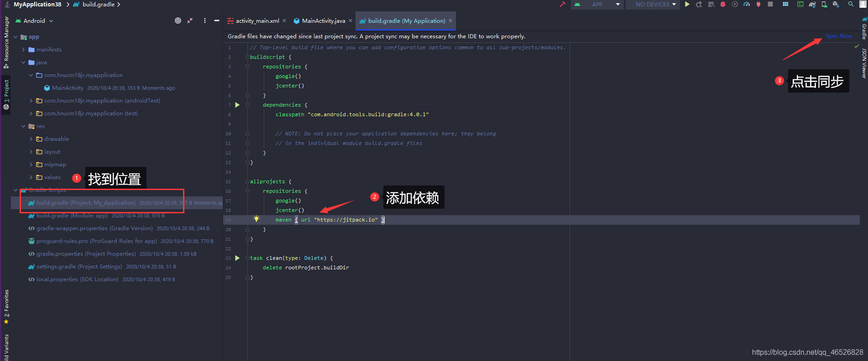
Task: Sync Project with Gradle Files elephant icon
Action: coord(812,4)
